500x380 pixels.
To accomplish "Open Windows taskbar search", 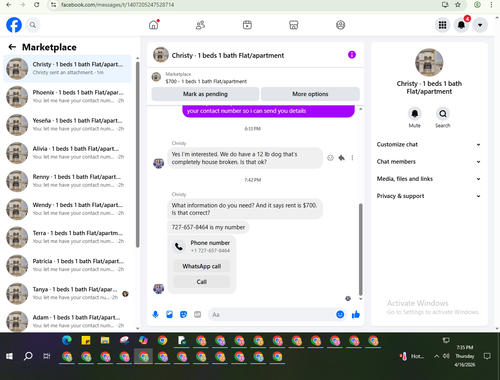I will click(28, 356).
